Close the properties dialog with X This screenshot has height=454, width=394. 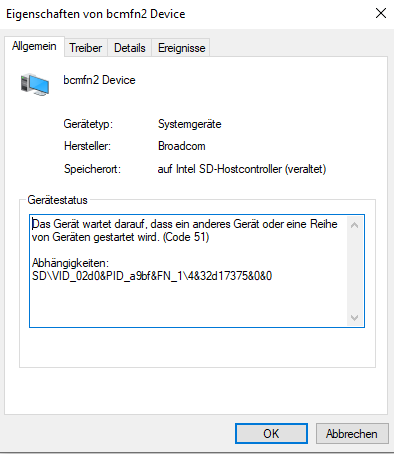click(381, 13)
